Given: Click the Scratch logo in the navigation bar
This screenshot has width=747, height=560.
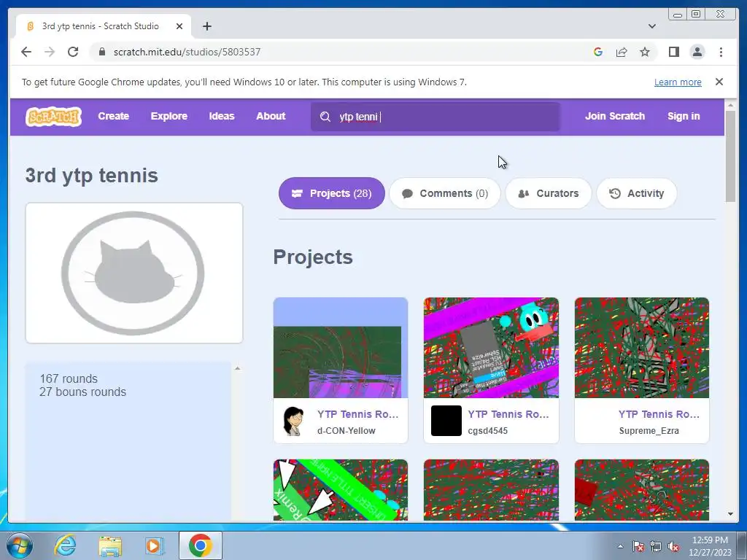Looking at the screenshot, I should [53, 117].
